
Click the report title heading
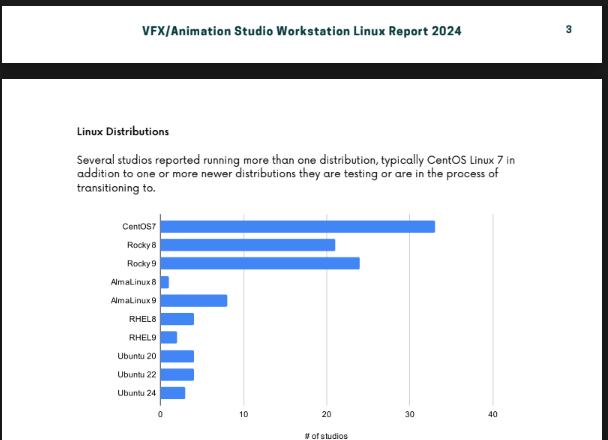pos(302,31)
